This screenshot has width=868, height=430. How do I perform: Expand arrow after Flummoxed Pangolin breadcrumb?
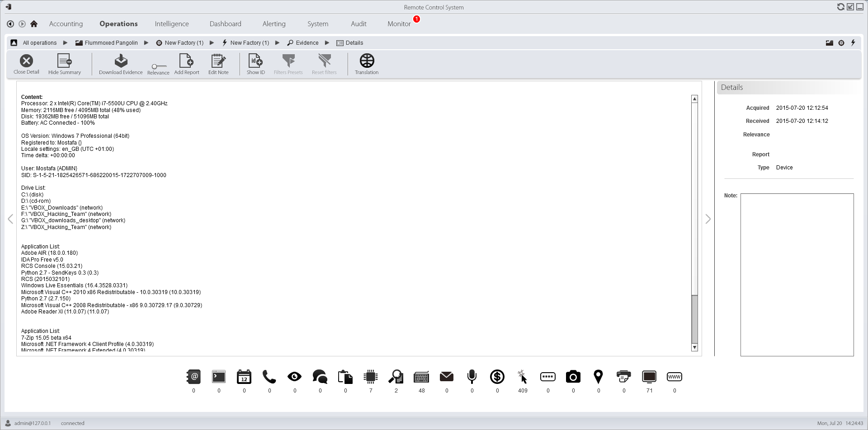[146, 43]
